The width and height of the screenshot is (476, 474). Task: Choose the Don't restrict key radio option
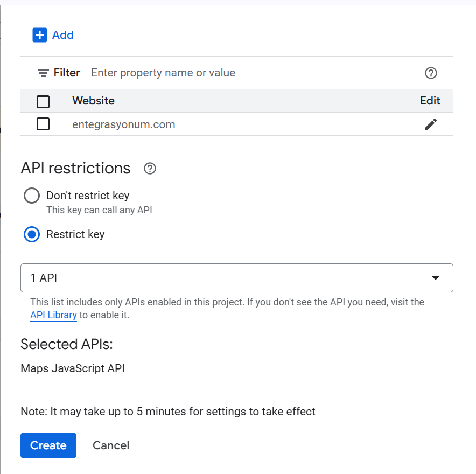32,196
